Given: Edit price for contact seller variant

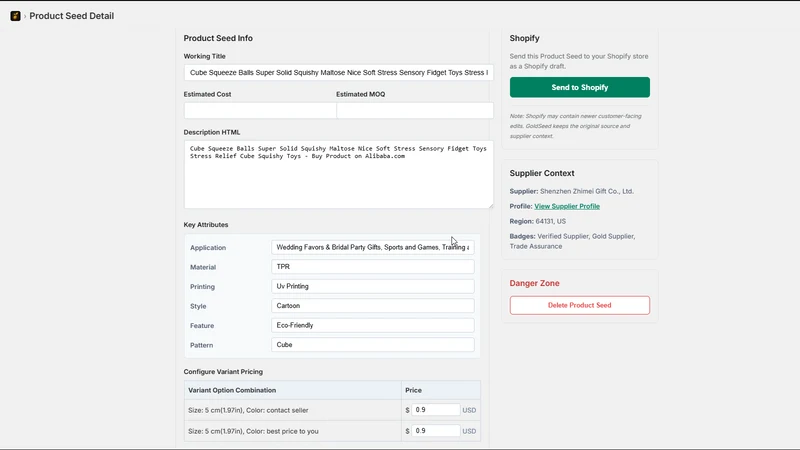Looking at the screenshot, I should pos(436,410).
